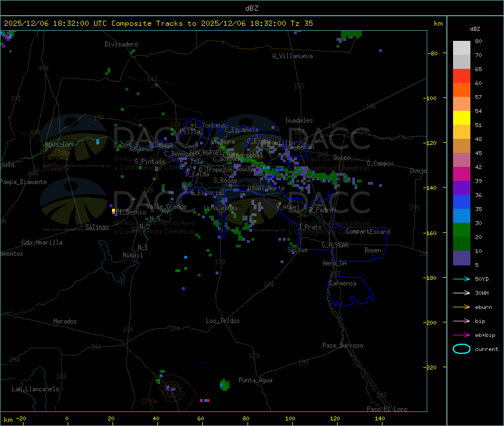Click the UTC Composite Tracks timestamp header
This screenshot has height=426, width=504.
[158, 24]
